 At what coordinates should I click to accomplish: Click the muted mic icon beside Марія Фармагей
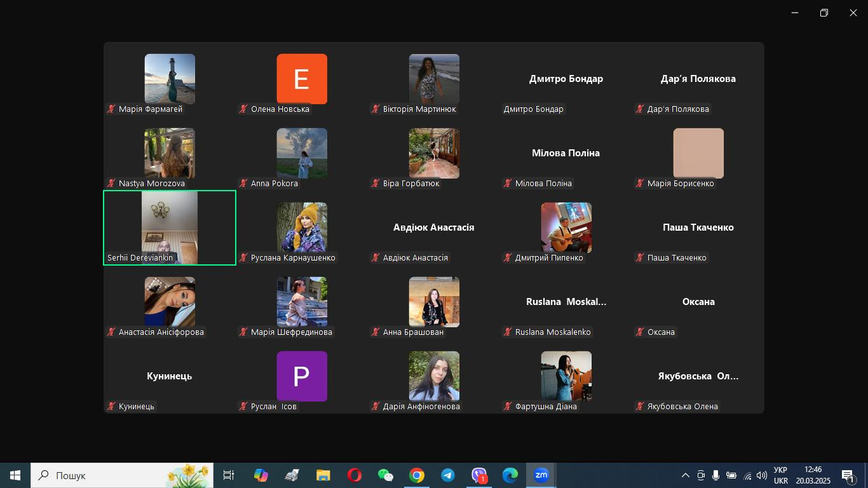coord(112,109)
